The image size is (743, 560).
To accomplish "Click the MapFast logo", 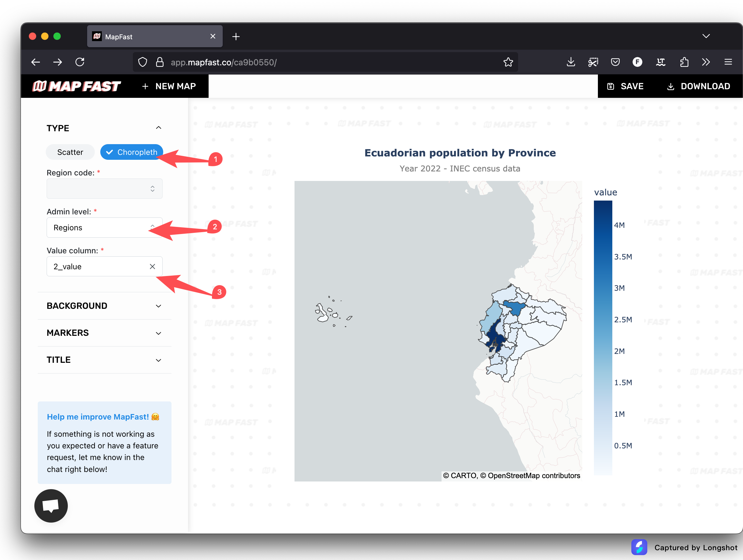I will point(76,86).
